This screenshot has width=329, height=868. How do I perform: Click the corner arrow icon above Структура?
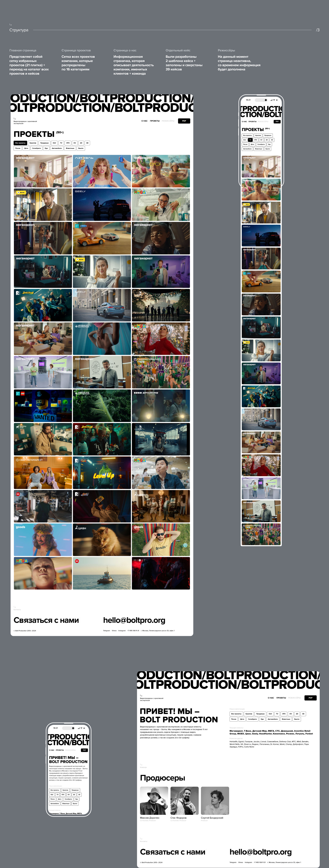coord(10,25)
